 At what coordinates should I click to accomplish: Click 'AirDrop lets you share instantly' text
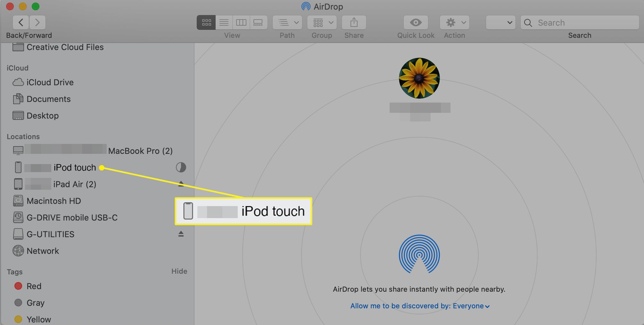click(419, 289)
